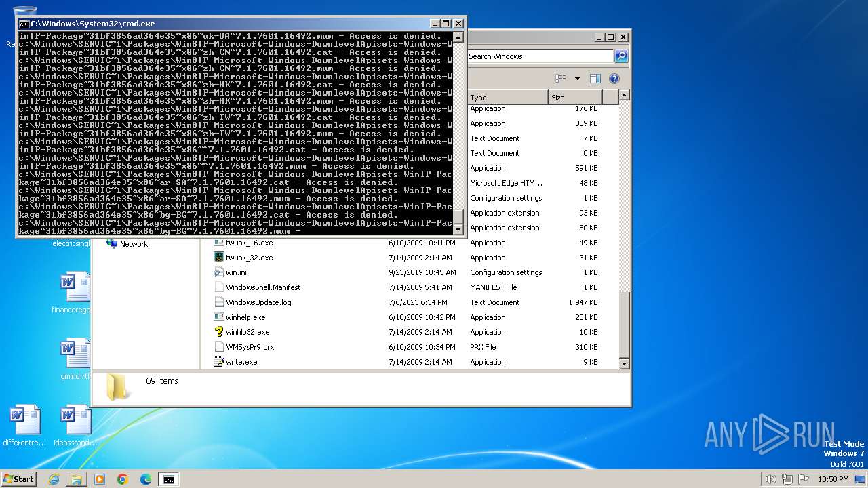Launch Windows Media Player from taskbar
The image size is (868, 488).
(x=100, y=479)
